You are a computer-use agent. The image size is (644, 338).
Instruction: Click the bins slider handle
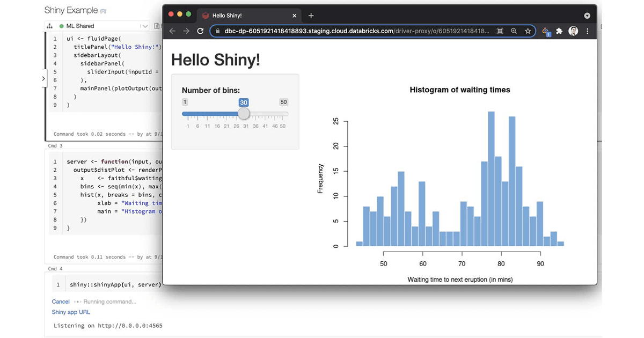click(x=244, y=113)
